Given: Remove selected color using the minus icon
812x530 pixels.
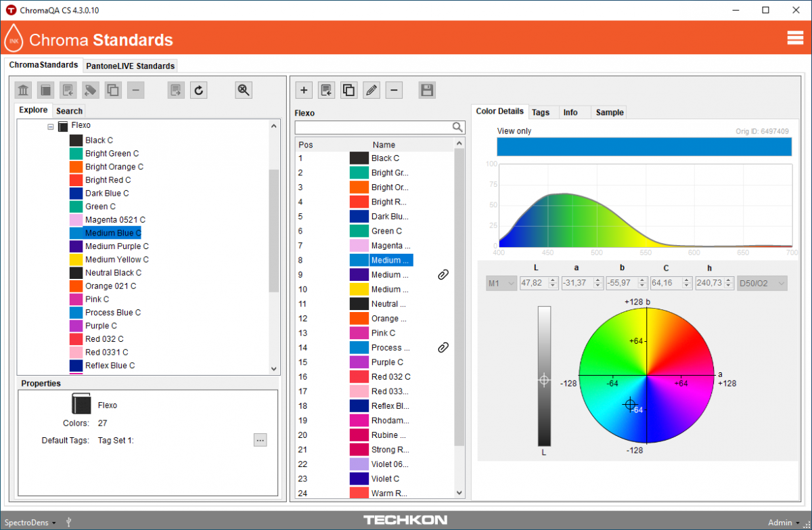Looking at the screenshot, I should [x=394, y=89].
